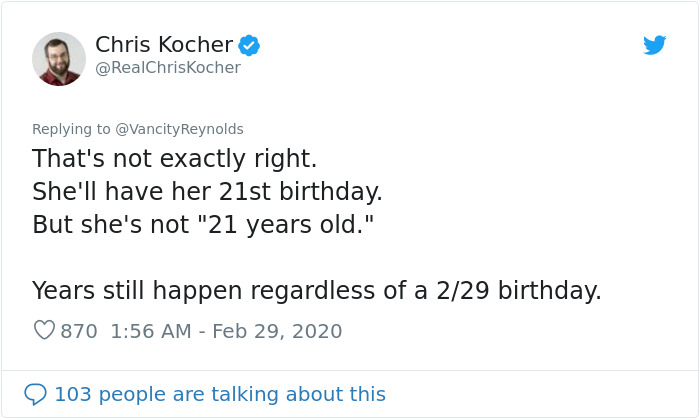This screenshot has height=419, width=700.
Task: Click the speech bubble reply icon
Action: coord(35,394)
